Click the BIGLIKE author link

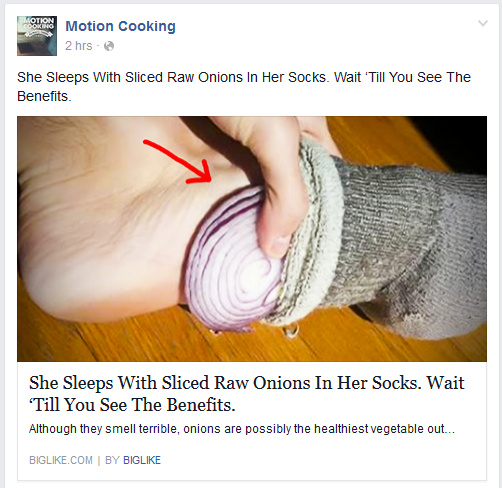pos(142,460)
